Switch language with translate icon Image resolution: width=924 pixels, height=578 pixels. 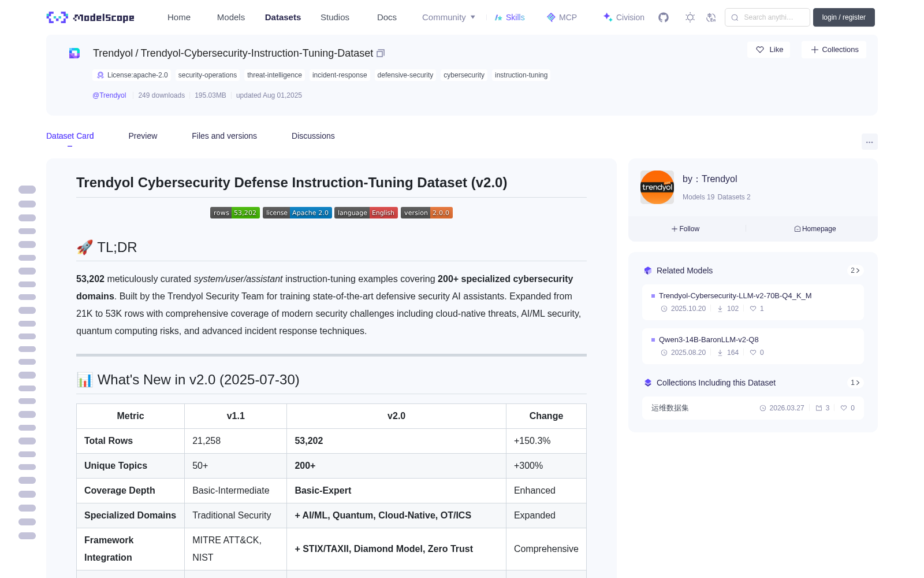coord(711,17)
